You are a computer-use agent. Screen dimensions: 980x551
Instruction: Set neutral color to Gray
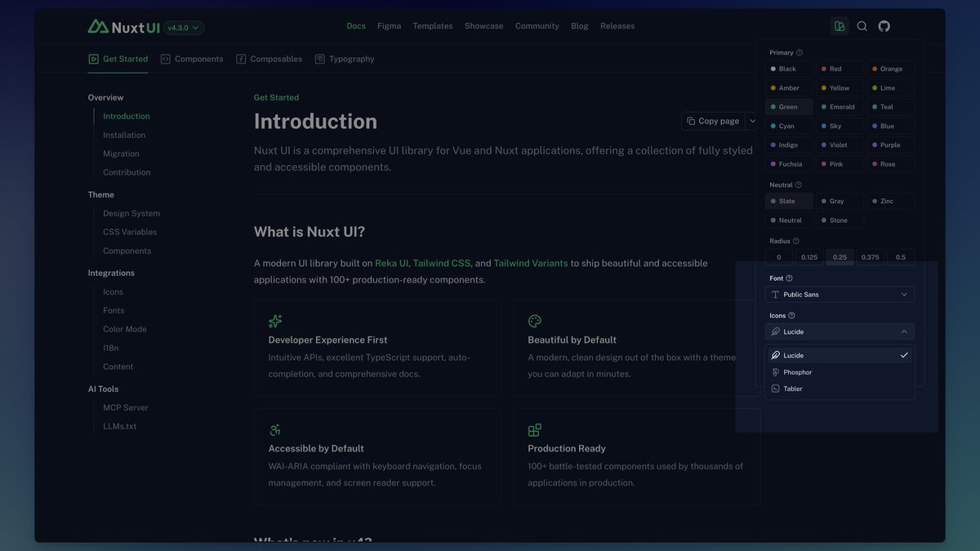(x=840, y=202)
